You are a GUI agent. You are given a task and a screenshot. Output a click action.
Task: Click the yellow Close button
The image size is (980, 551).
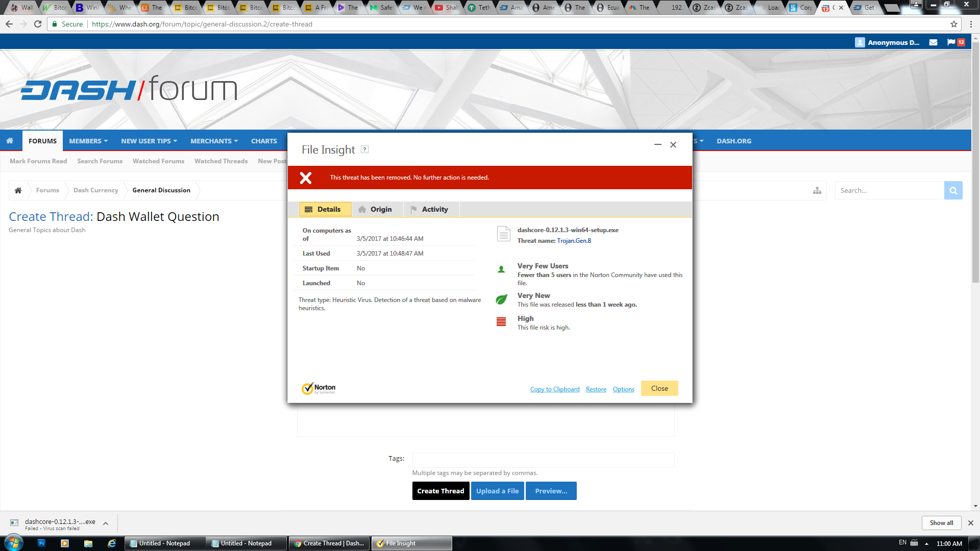point(659,388)
